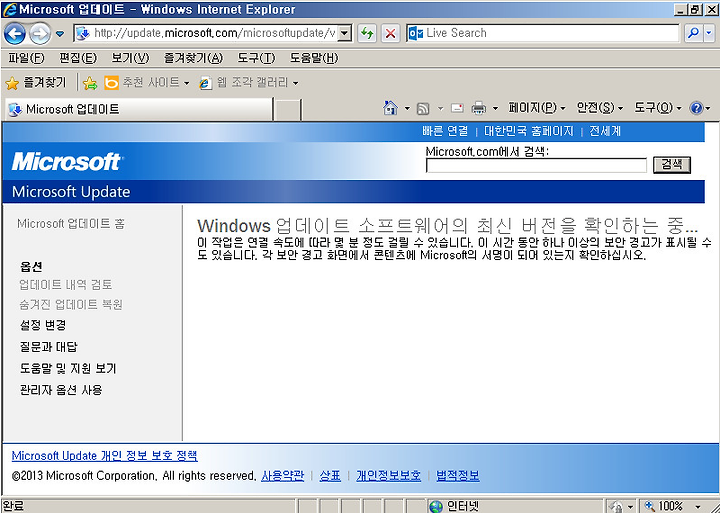The height and width of the screenshot is (513, 720).
Task: Click the 법적정보 footer link
Action: 458,475
